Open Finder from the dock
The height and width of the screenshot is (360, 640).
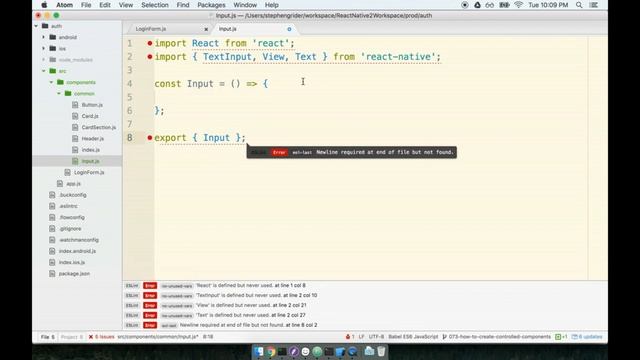(x=259, y=351)
